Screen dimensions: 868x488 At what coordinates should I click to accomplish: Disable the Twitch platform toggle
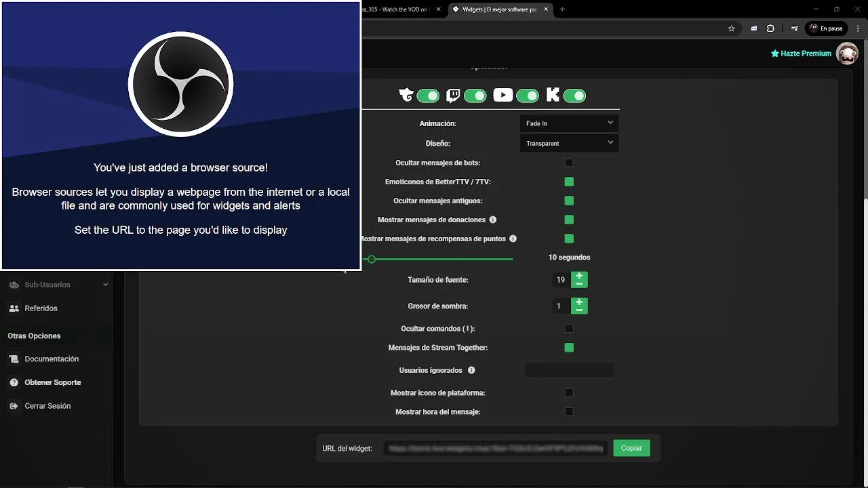475,96
